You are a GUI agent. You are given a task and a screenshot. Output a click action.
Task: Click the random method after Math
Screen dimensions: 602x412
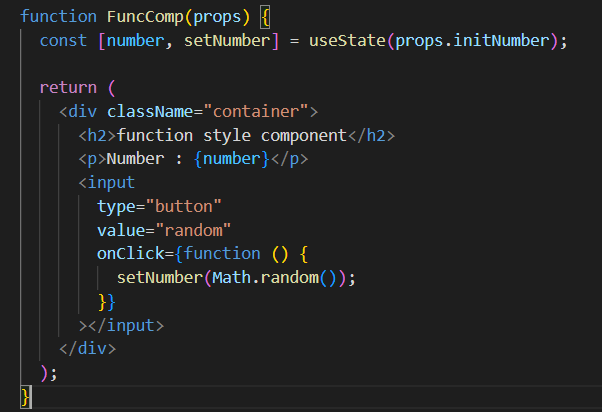click(290, 278)
